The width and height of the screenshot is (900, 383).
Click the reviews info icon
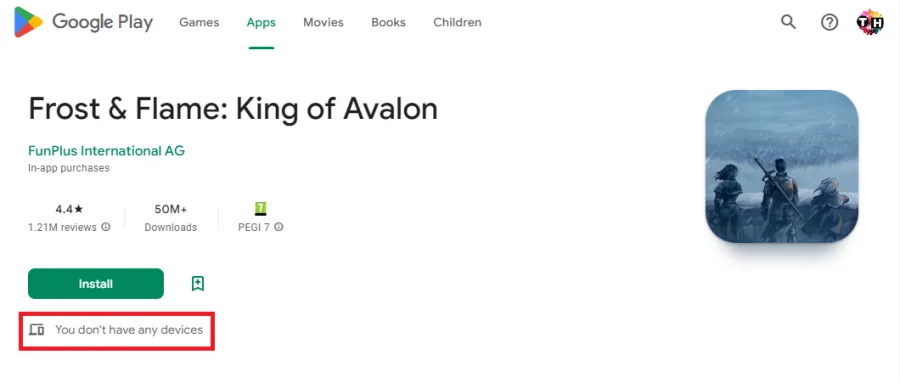(x=106, y=227)
